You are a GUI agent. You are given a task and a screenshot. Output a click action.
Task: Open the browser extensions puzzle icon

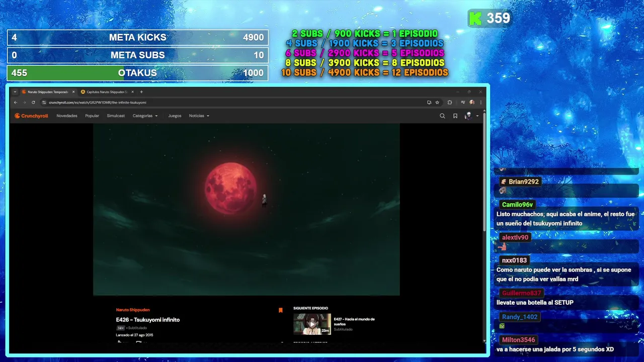(x=450, y=102)
